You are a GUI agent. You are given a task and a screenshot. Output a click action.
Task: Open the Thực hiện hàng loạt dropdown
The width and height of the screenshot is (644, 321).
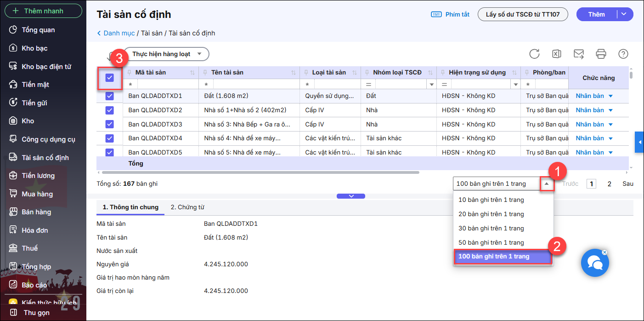pos(166,54)
